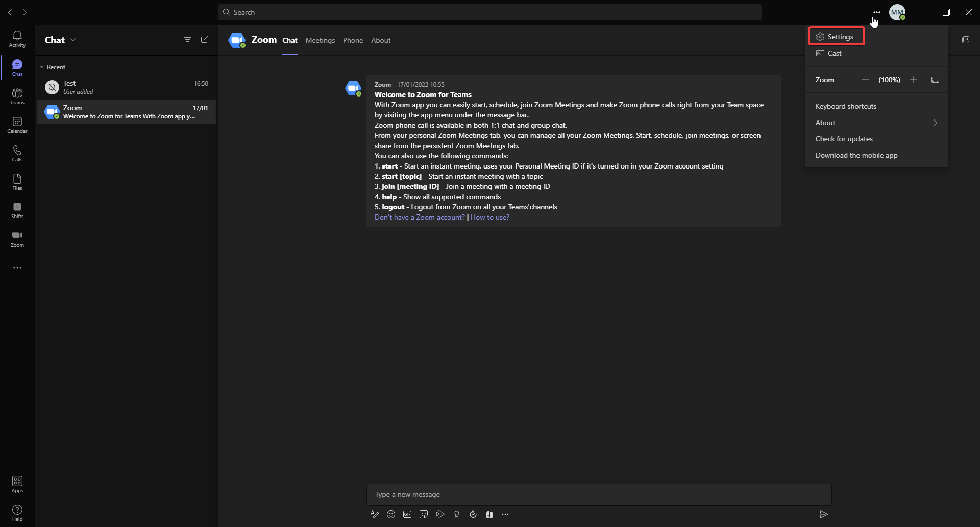980x527 pixels.
Task: Open Help at the bottom of the sidebar
Action: coord(17,513)
